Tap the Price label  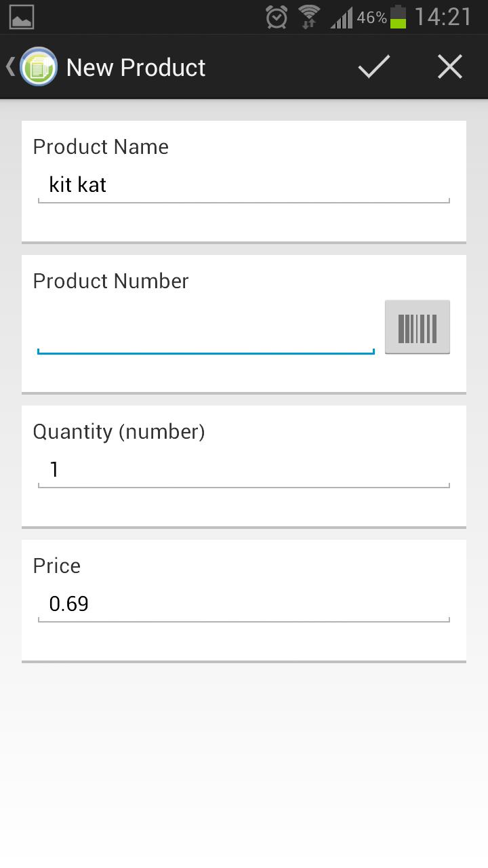coord(56,566)
